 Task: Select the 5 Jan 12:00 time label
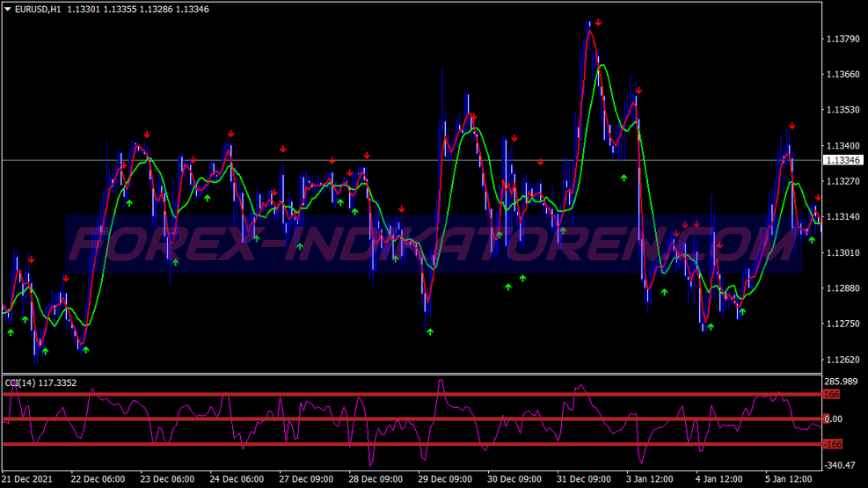(x=789, y=479)
